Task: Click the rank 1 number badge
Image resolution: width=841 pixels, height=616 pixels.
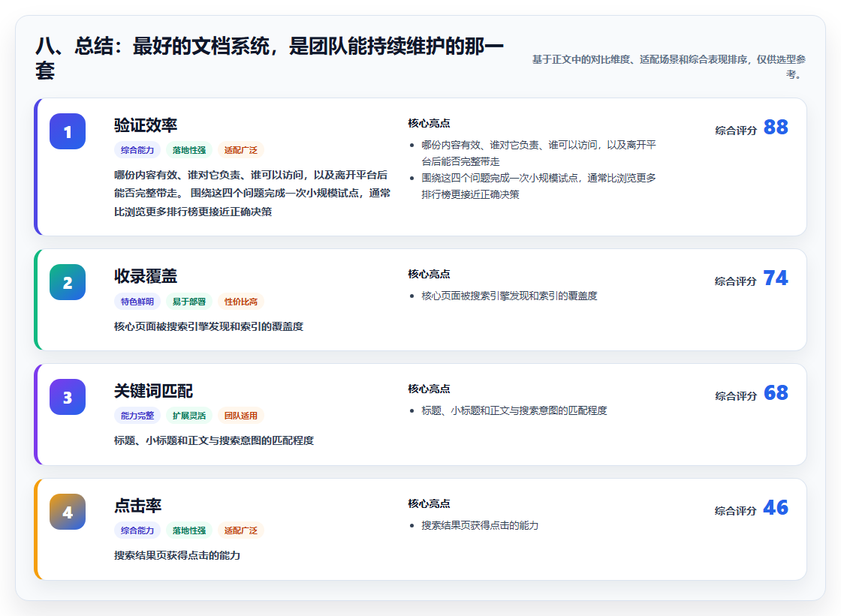Action: coord(68,131)
